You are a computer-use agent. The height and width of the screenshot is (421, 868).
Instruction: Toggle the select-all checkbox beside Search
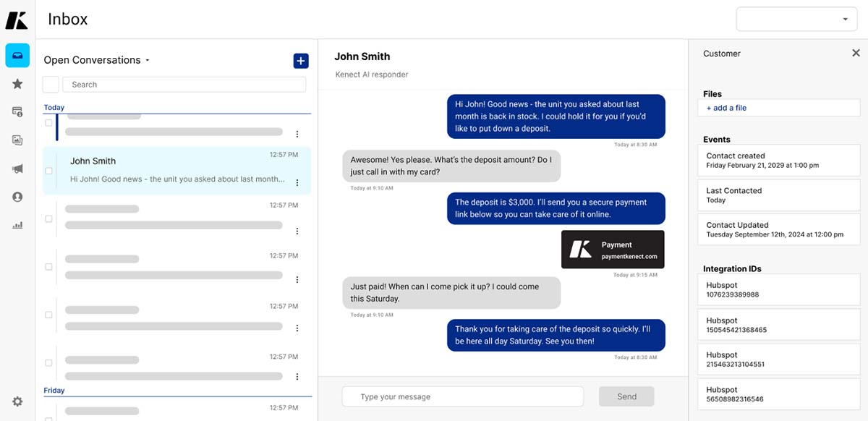51,85
